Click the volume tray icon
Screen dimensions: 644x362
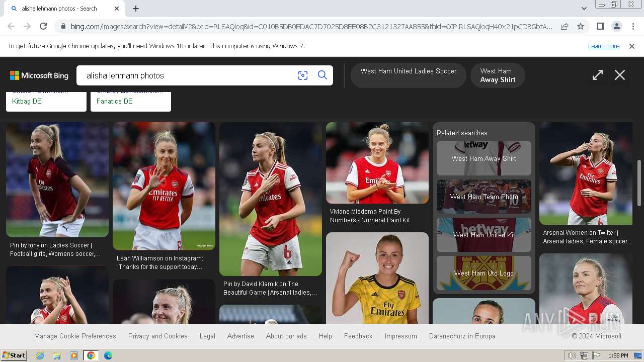pos(572,355)
